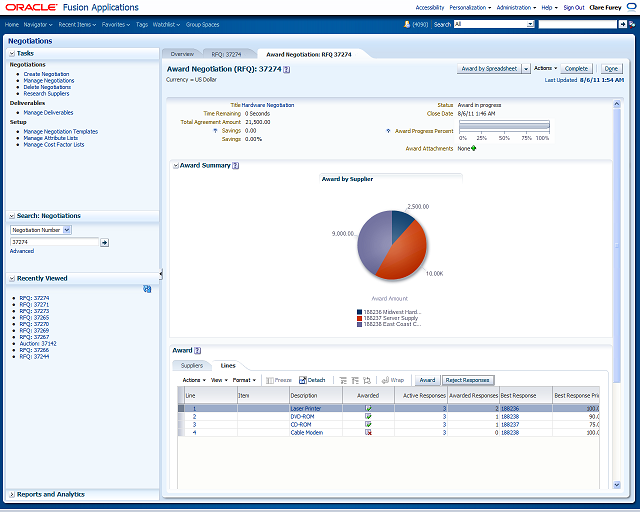Open the table Format menu
The image size is (640, 512).
click(244, 380)
